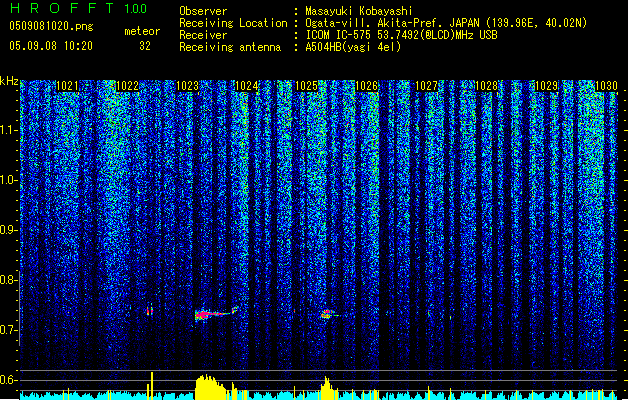
Task: Click the 1024 time marker
Action: coord(246,86)
